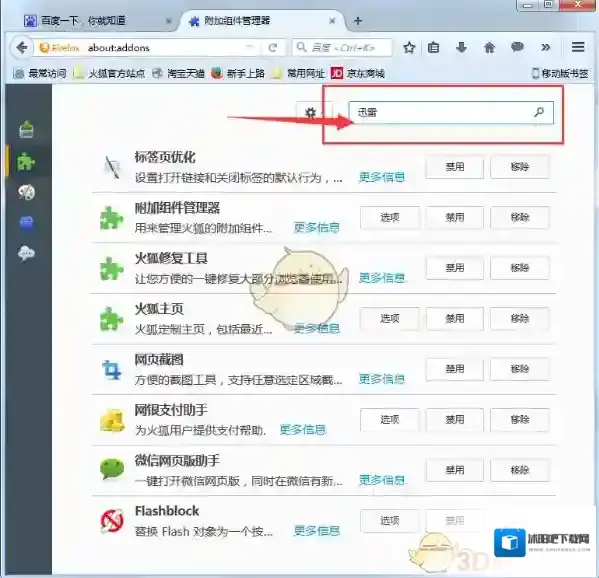599x578 pixels.
Task: Close the 百度一下 tab
Action: [168, 21]
